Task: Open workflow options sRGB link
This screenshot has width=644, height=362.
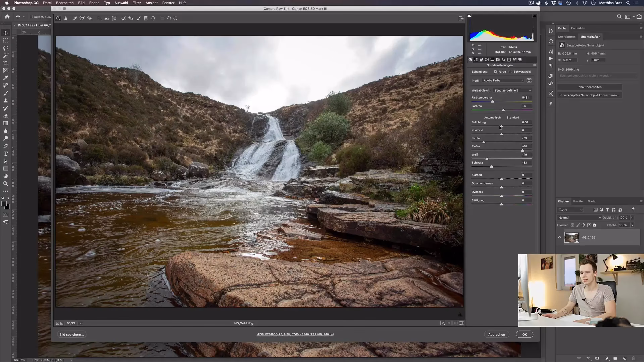Action: (295, 334)
